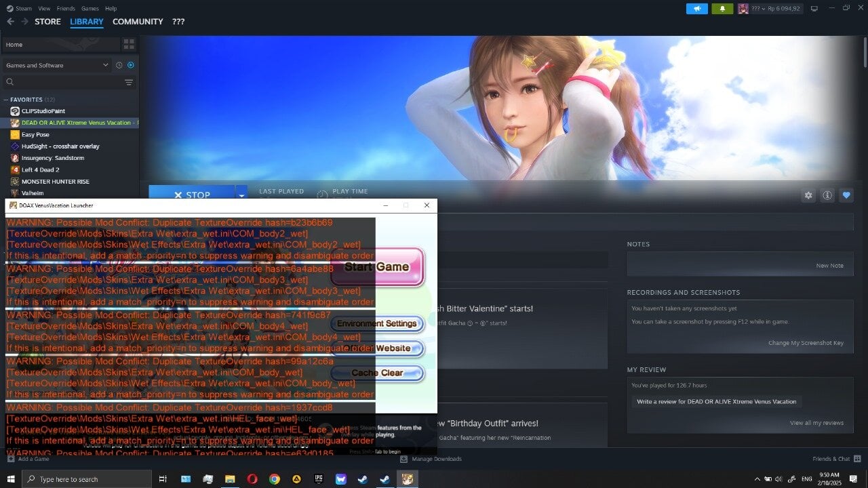Click Cache Clear in the launcher
The height and width of the screenshot is (488, 868).
[377, 373]
